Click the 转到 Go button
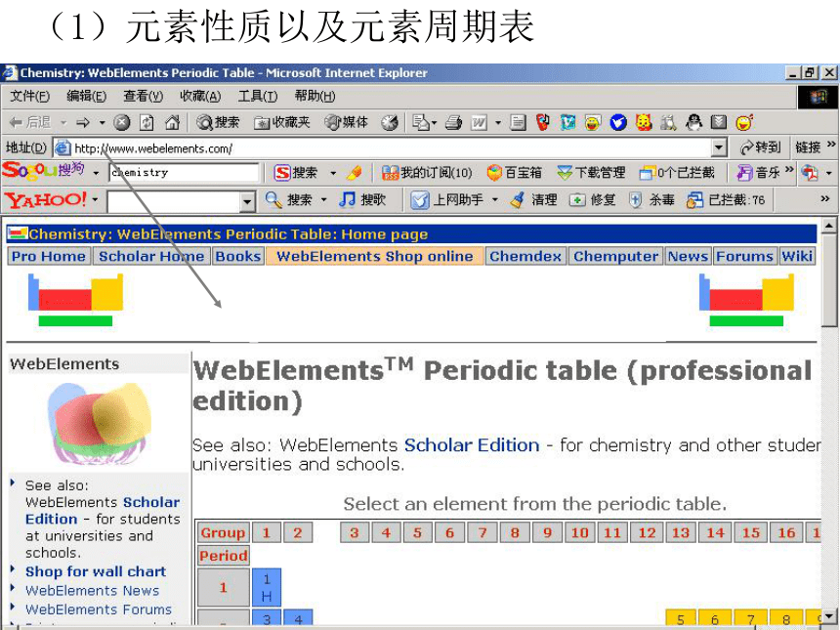 pyautogui.click(x=760, y=147)
